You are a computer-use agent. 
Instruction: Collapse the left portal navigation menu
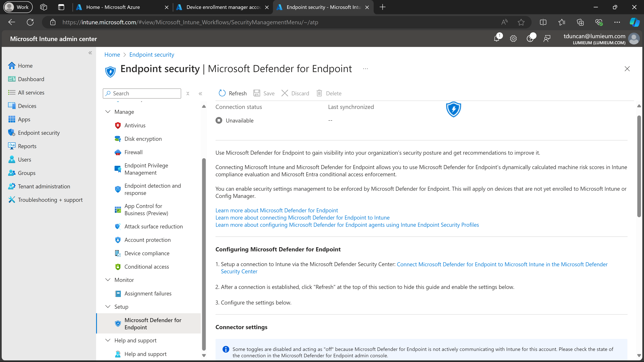point(90,53)
